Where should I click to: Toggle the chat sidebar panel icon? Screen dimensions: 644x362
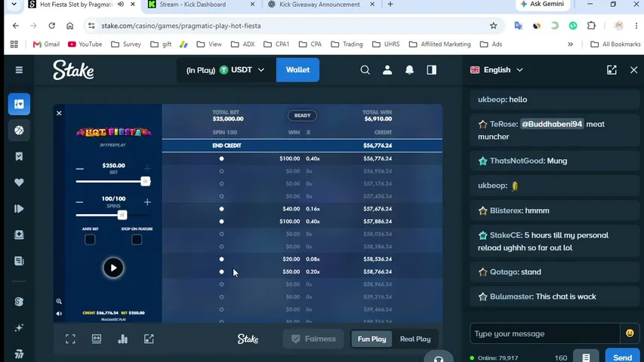click(431, 70)
